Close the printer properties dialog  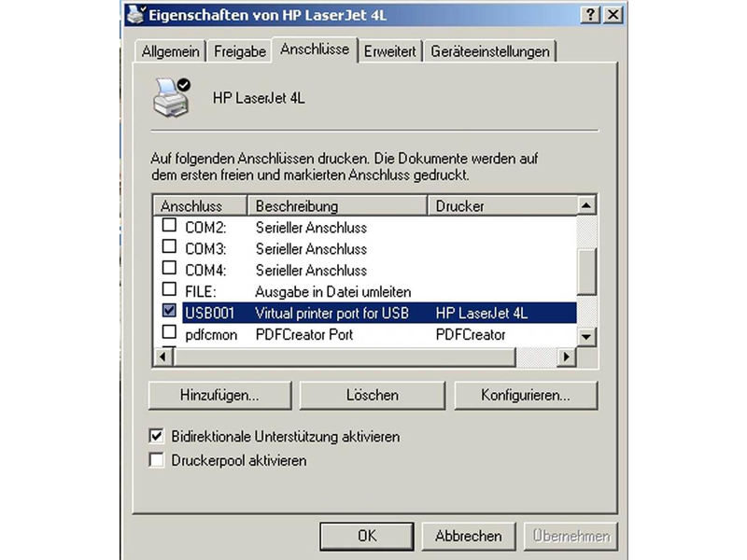[613, 15]
